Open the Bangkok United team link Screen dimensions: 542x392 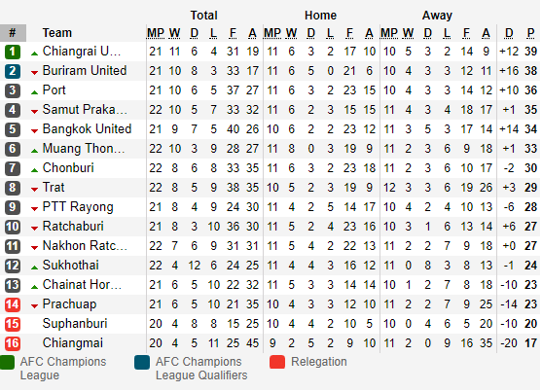pos(87,129)
